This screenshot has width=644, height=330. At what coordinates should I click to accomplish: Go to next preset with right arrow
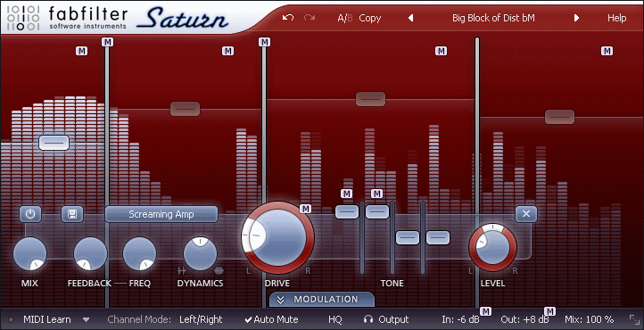(x=576, y=18)
